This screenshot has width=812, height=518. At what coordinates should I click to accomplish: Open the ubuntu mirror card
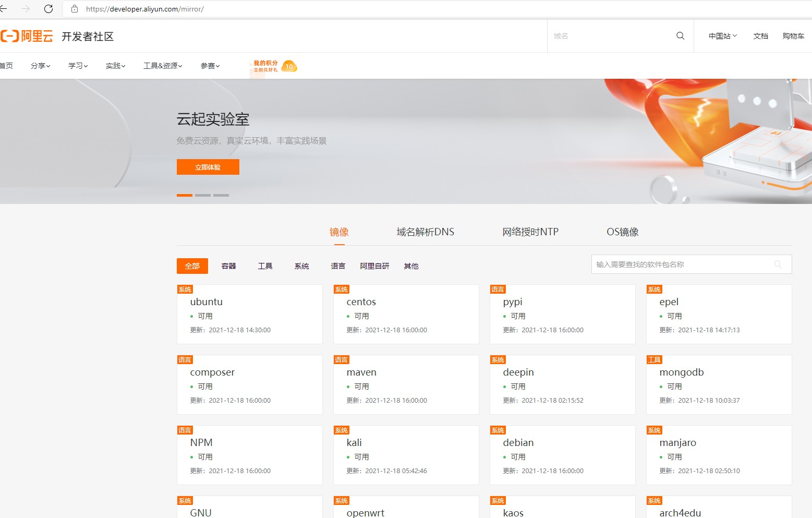[x=249, y=313]
